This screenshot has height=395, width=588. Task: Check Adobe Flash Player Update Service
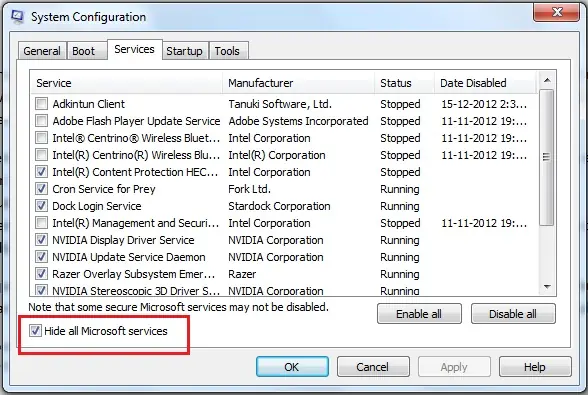[41, 121]
